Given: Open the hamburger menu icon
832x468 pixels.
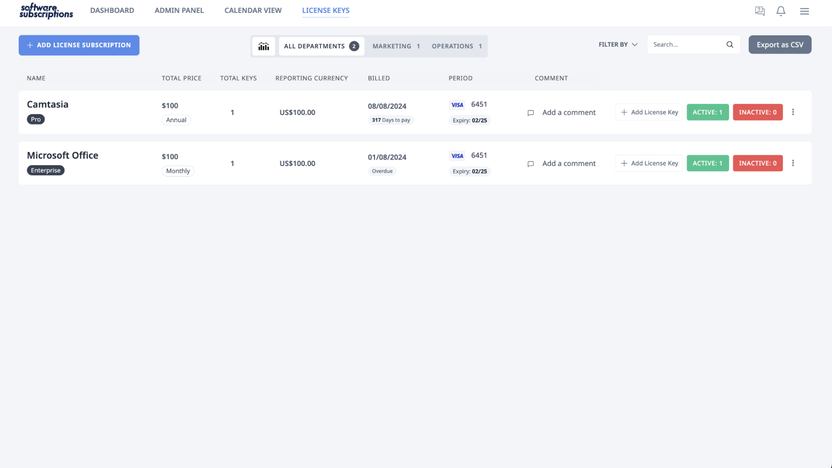Looking at the screenshot, I should coord(804,11).
